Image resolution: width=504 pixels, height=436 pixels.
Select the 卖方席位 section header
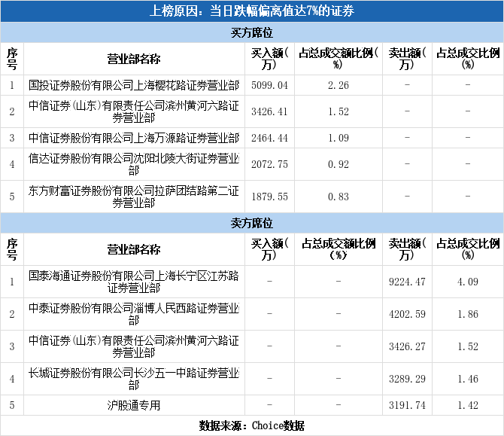pos(252,223)
